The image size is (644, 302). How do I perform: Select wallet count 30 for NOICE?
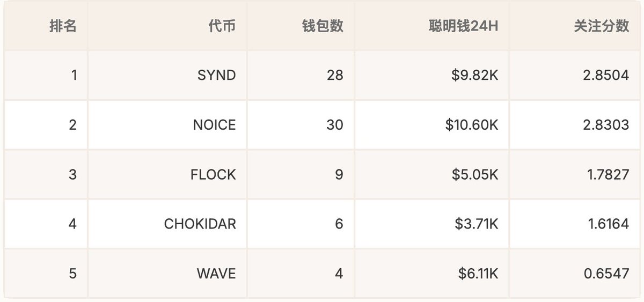(x=334, y=125)
